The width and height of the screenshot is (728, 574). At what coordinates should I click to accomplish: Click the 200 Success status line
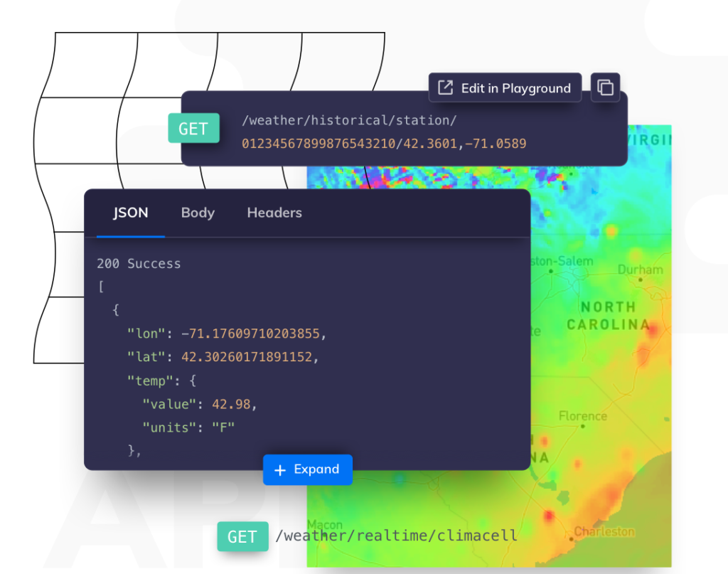click(139, 264)
